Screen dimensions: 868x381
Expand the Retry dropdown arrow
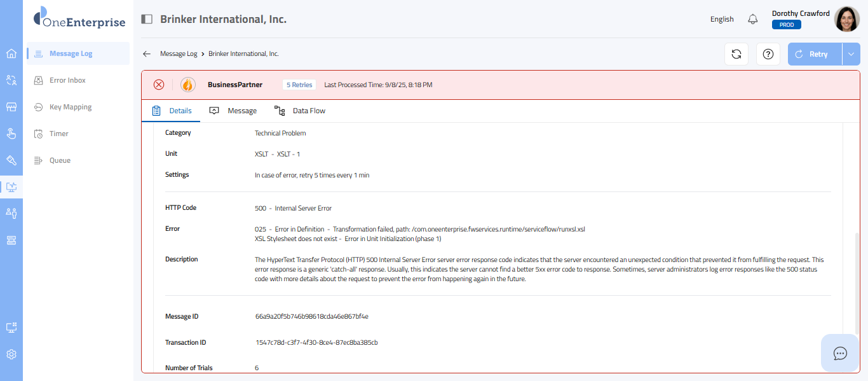[851, 54]
